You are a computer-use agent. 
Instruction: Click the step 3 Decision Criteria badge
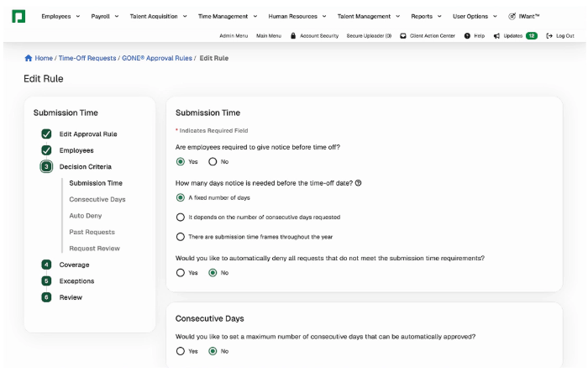[x=46, y=166]
